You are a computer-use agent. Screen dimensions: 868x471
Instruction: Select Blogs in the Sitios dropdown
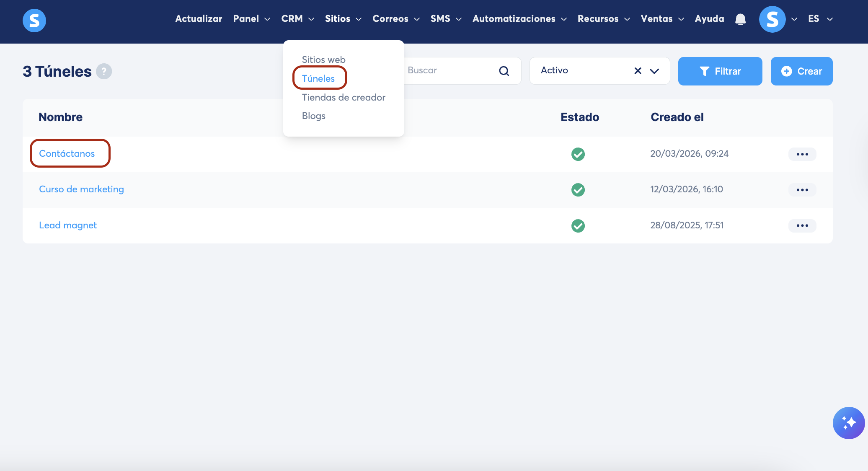click(313, 116)
